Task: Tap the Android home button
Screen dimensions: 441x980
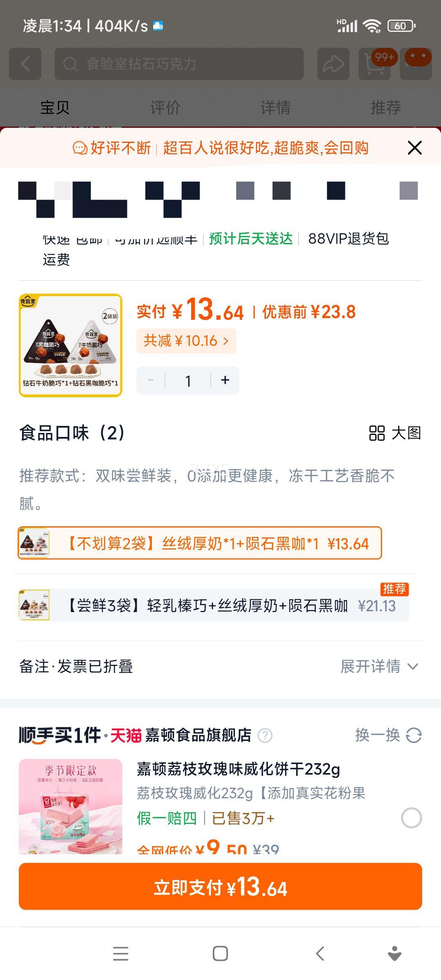Action: tap(220, 953)
